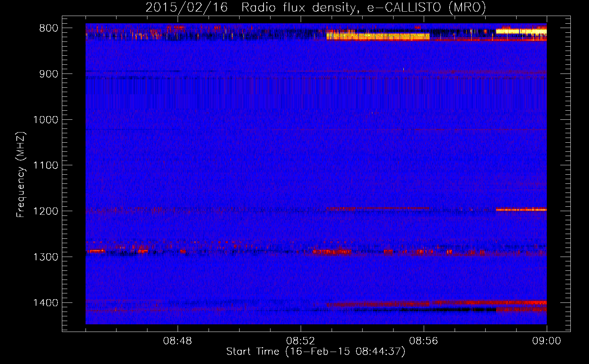The width and height of the screenshot is (589, 364).
Task: Click the 1100 frequency tick label
Action: click(46, 166)
